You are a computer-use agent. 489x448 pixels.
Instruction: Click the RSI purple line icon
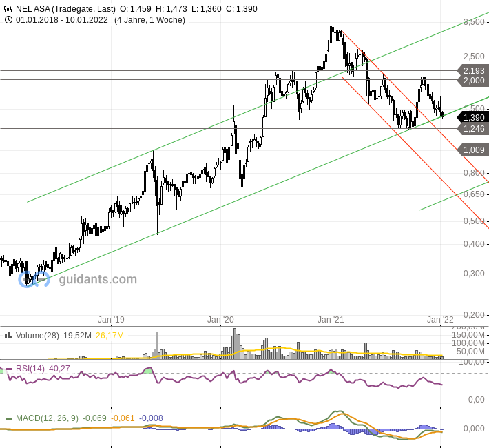pyautogui.click(x=9, y=369)
